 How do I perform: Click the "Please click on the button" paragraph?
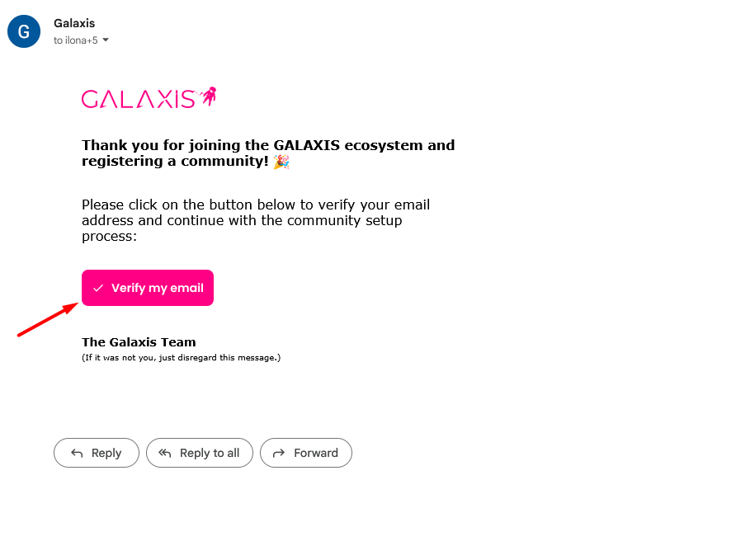(x=256, y=220)
